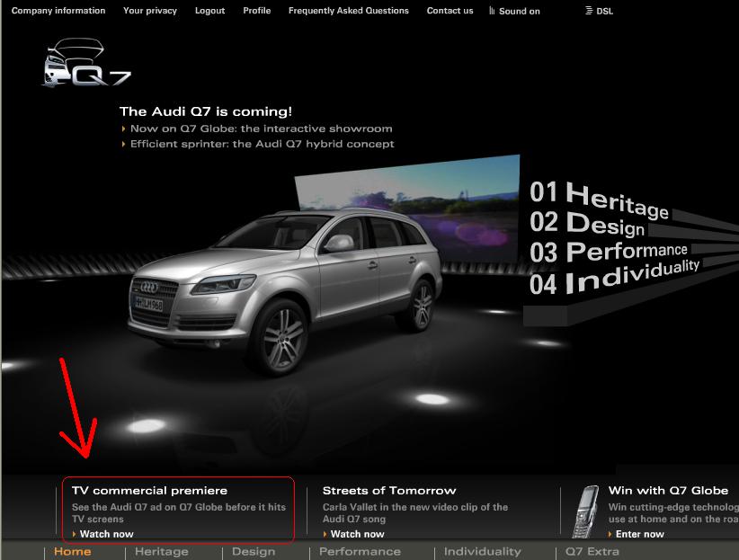Click the mobile phone prize image
This screenshot has width=739, height=560.
(586, 512)
